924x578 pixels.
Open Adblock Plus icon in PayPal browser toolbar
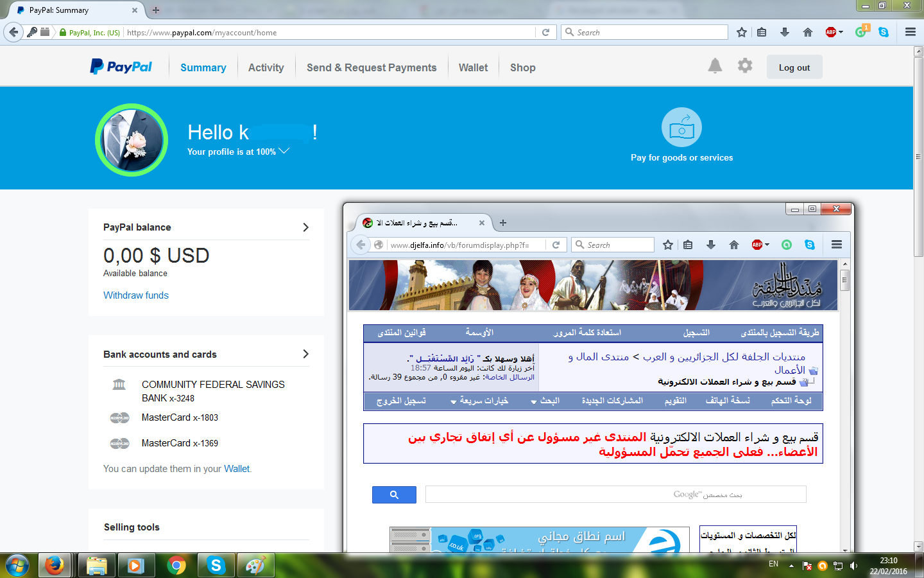[x=830, y=32]
